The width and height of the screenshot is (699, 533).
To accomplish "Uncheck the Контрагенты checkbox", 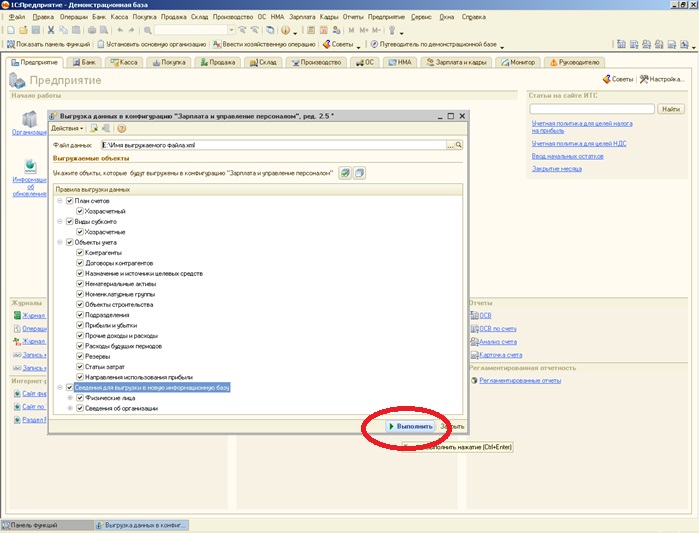I will point(80,253).
